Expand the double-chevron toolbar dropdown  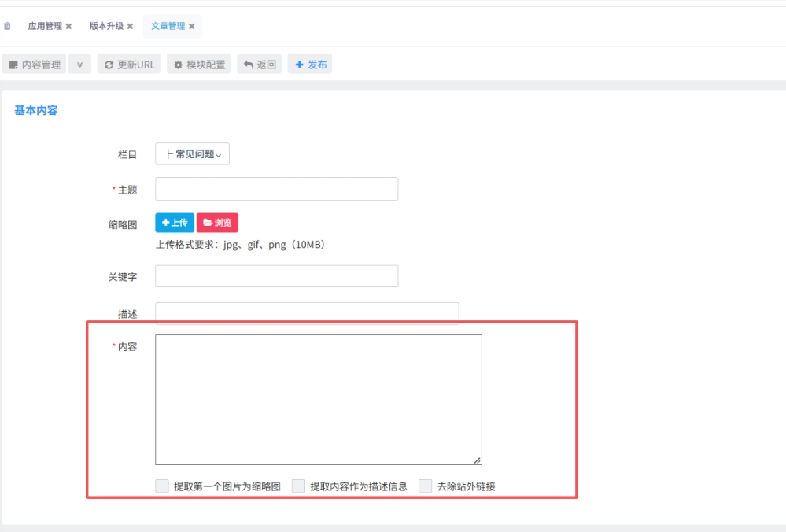tap(79, 65)
